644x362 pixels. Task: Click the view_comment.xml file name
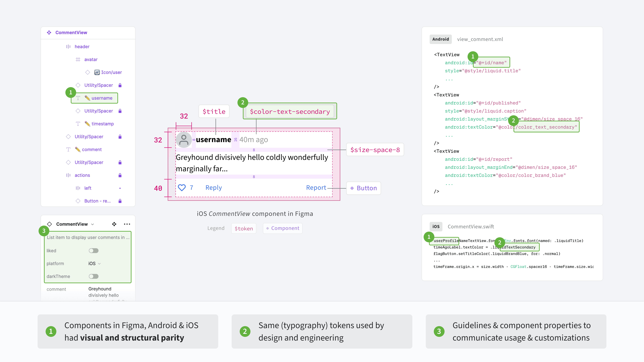(x=480, y=39)
